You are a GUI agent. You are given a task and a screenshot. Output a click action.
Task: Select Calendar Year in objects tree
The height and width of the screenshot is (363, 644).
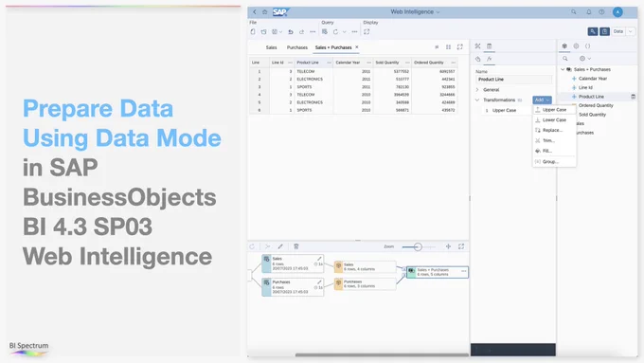[x=592, y=79]
